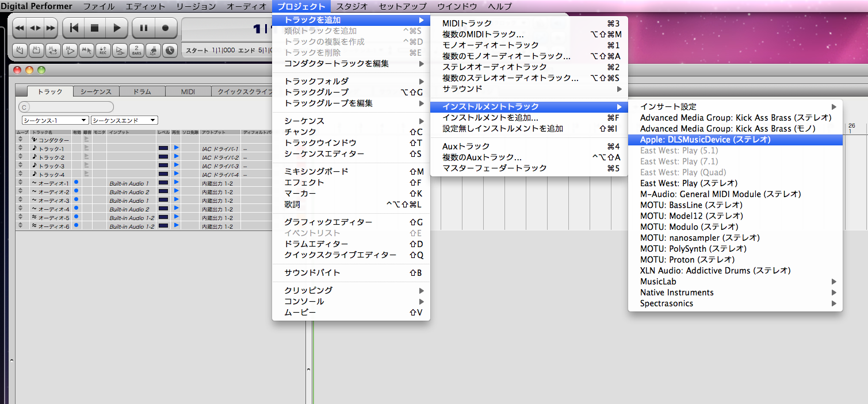The width and height of the screenshot is (868, 404).
Task: Toggle the memory-cycle loop arrows icon
Action: coord(53,50)
